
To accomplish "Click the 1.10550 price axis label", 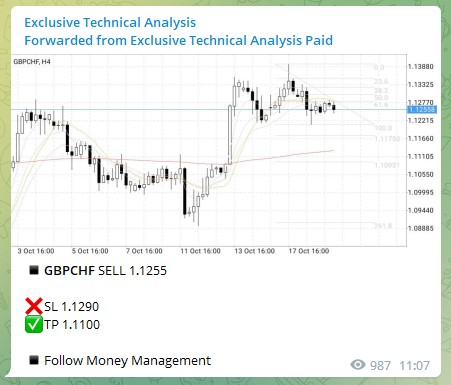I will pyautogui.click(x=421, y=174).
